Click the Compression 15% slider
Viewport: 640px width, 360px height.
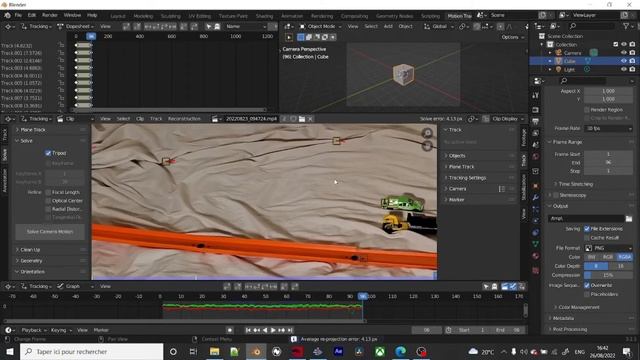(x=608, y=275)
